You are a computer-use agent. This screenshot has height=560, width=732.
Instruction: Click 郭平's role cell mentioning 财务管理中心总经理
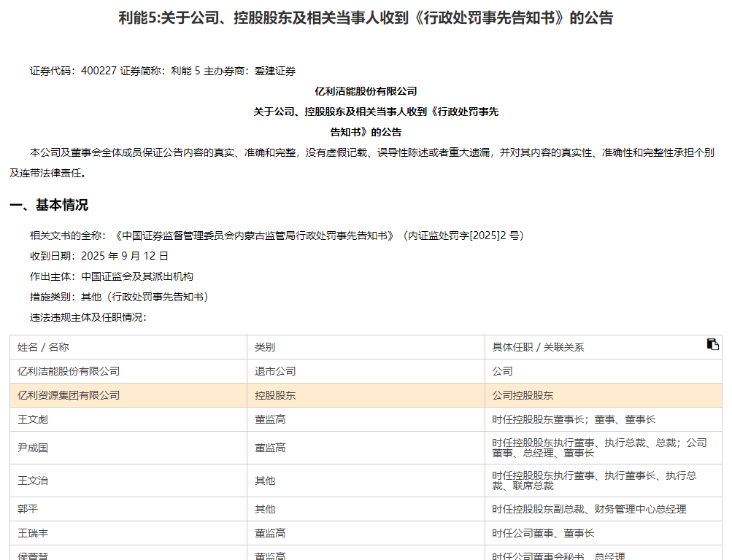pos(589,509)
